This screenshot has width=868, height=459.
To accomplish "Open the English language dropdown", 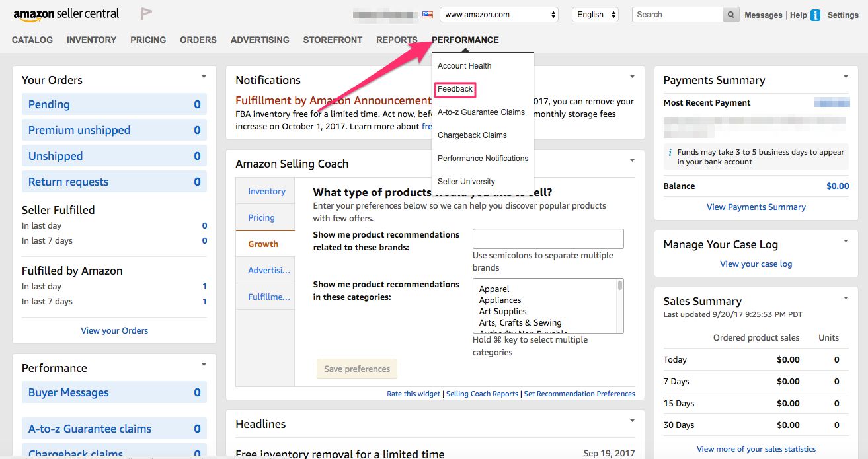I will click(x=595, y=15).
